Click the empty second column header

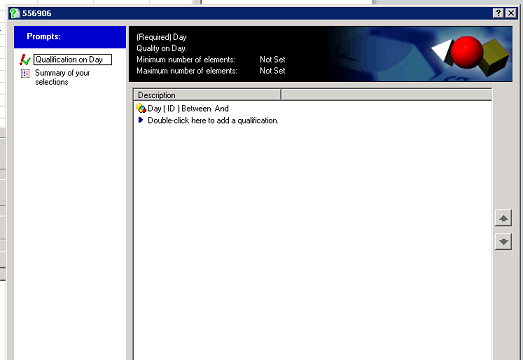[387, 95]
